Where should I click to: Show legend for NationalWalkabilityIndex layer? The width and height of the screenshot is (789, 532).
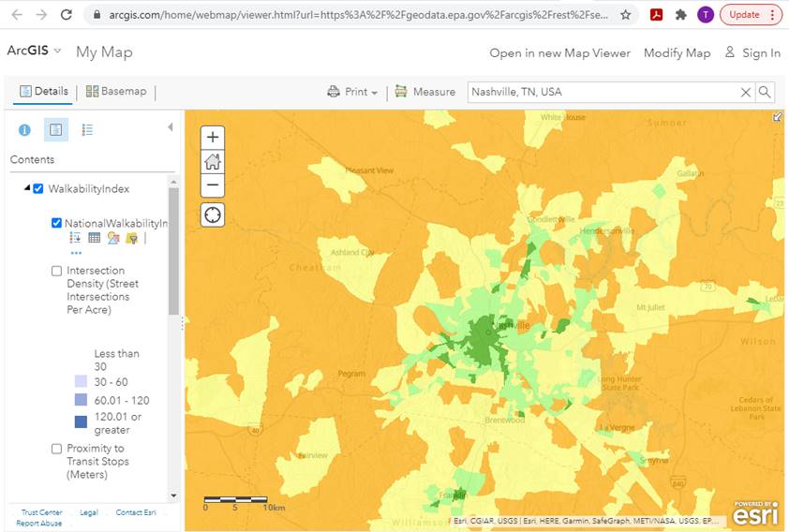click(x=75, y=238)
